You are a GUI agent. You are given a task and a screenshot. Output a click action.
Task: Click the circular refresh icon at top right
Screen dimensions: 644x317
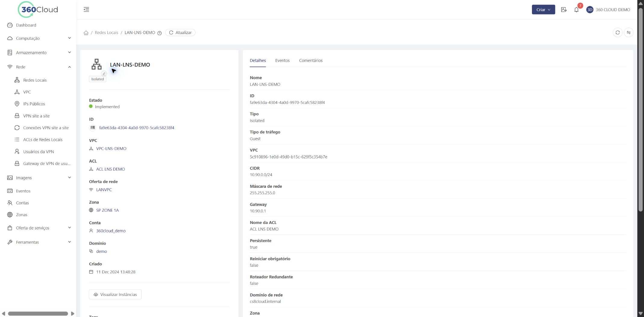click(617, 33)
